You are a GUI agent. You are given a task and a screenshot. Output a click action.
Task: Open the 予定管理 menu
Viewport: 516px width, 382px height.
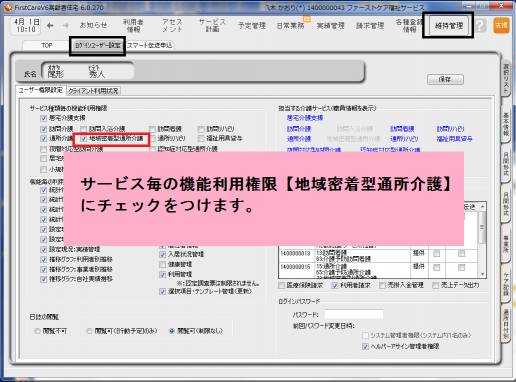click(x=252, y=26)
